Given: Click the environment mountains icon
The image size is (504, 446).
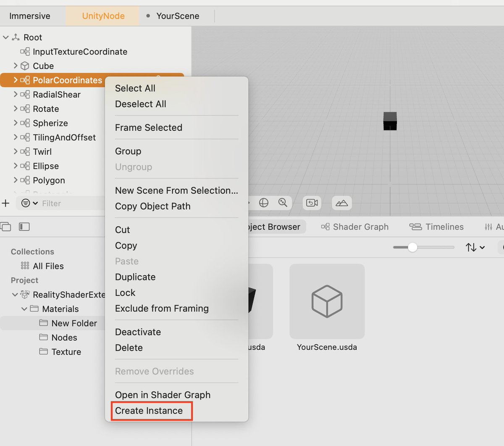Looking at the screenshot, I should coord(342,203).
